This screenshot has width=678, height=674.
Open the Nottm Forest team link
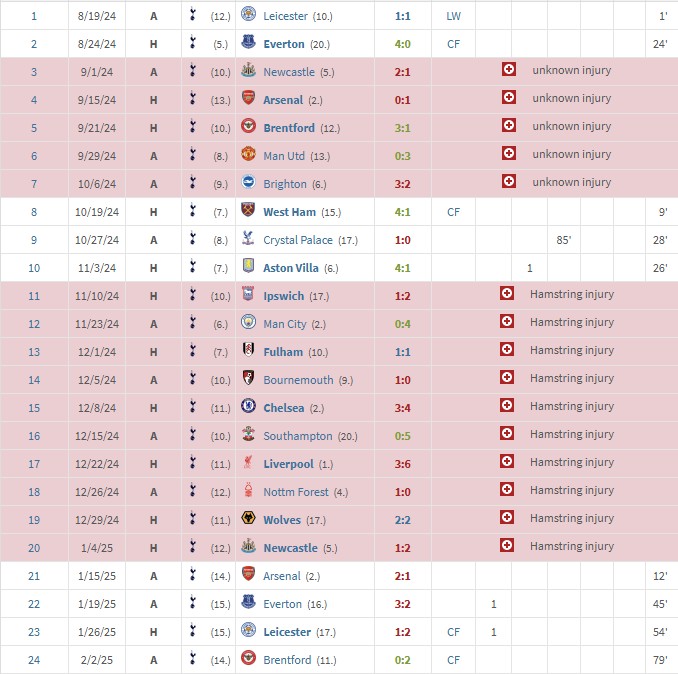coord(297,492)
